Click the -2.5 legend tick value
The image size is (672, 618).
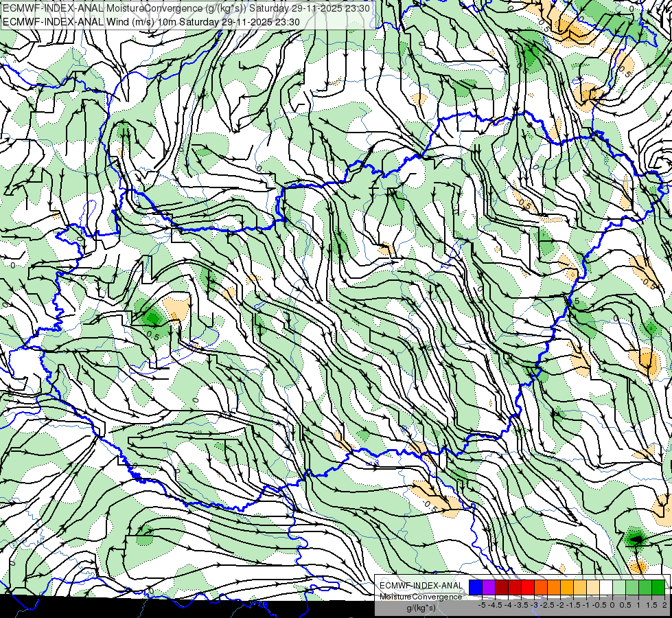[x=547, y=605]
